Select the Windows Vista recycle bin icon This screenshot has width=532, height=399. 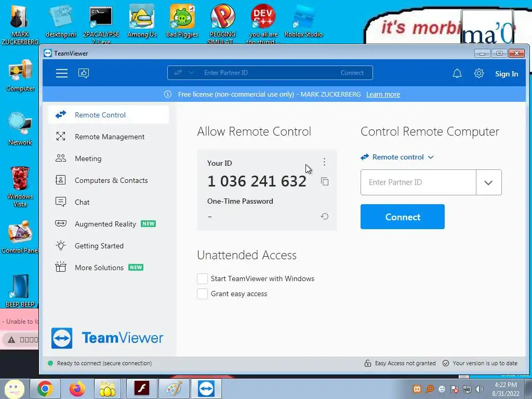point(20,187)
